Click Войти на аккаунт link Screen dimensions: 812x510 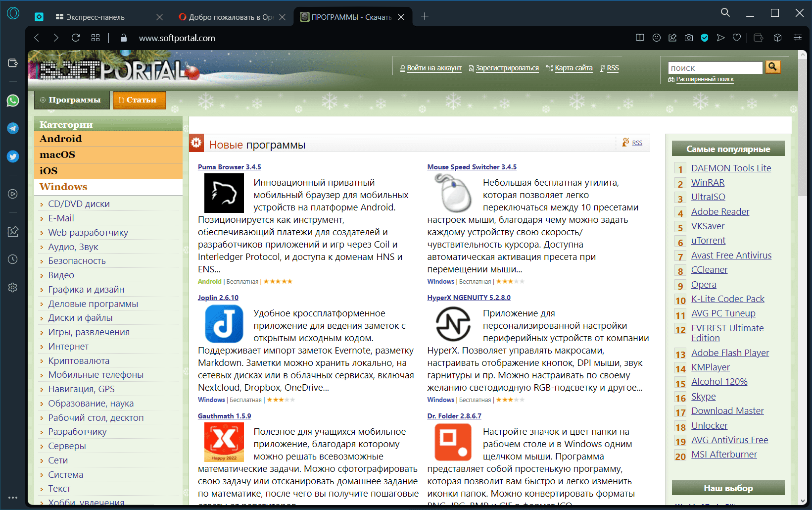(x=434, y=68)
